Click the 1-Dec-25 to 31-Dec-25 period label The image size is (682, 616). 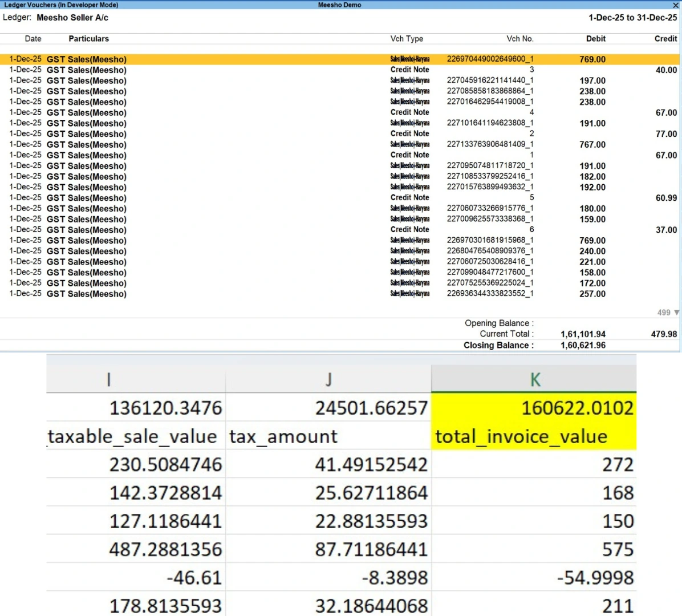[x=632, y=18]
